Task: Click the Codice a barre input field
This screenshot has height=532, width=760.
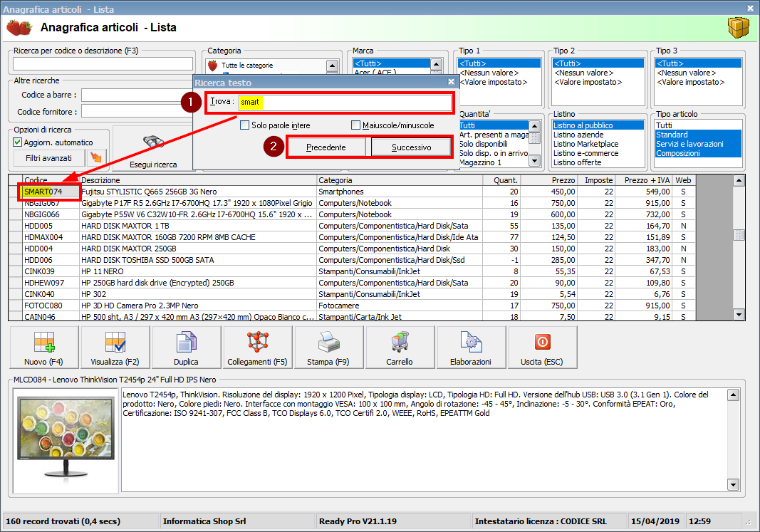Action: pos(136,95)
